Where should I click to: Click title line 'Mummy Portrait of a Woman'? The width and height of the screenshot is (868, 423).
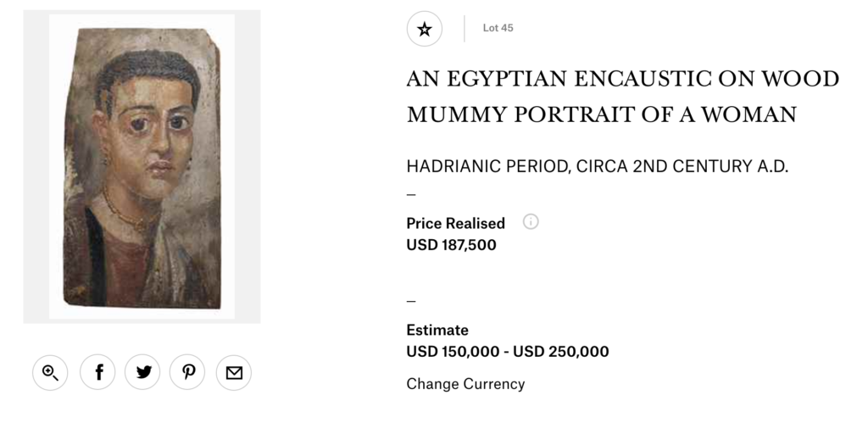pos(601,114)
